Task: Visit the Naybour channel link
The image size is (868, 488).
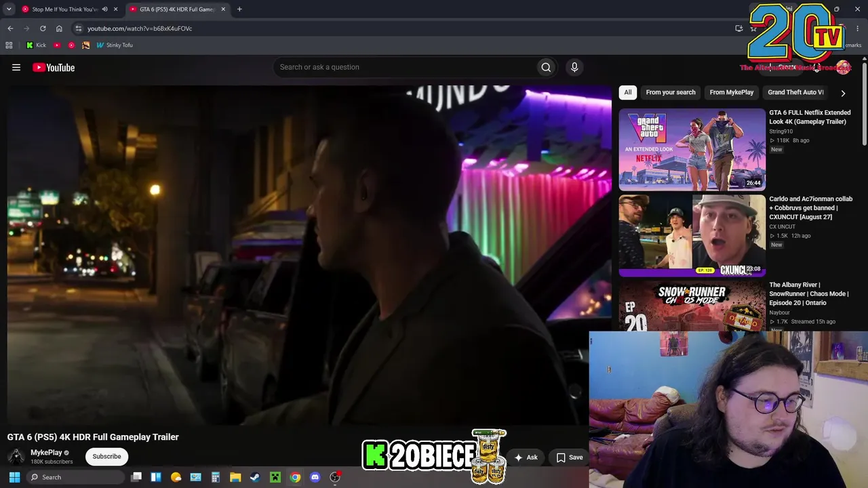Action: pos(780,312)
